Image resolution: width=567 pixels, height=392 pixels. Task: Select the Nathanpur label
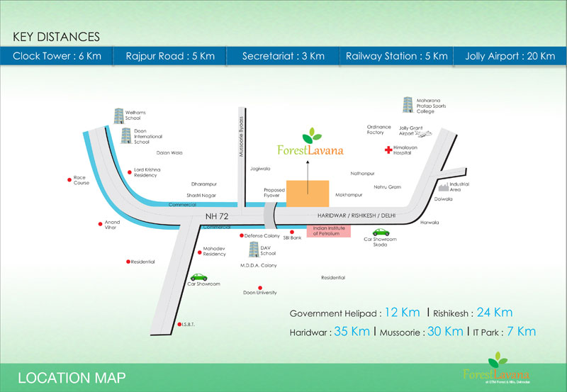point(362,174)
